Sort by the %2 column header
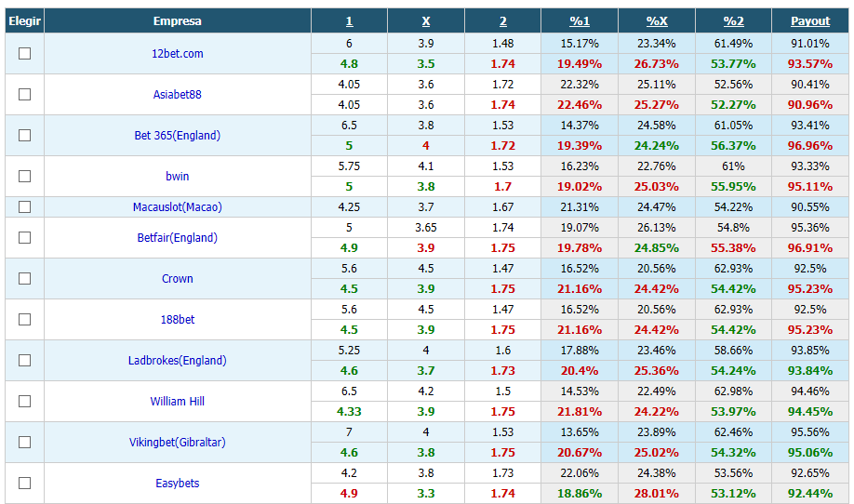854x504 pixels. pos(734,21)
